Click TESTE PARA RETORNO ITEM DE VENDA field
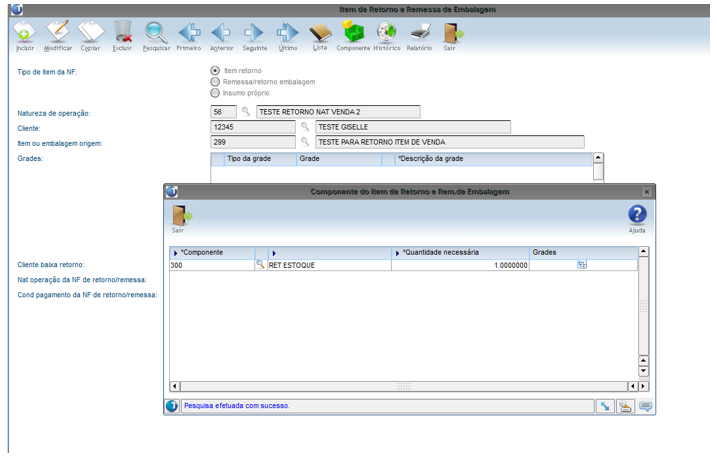717x464 pixels. coord(450,142)
